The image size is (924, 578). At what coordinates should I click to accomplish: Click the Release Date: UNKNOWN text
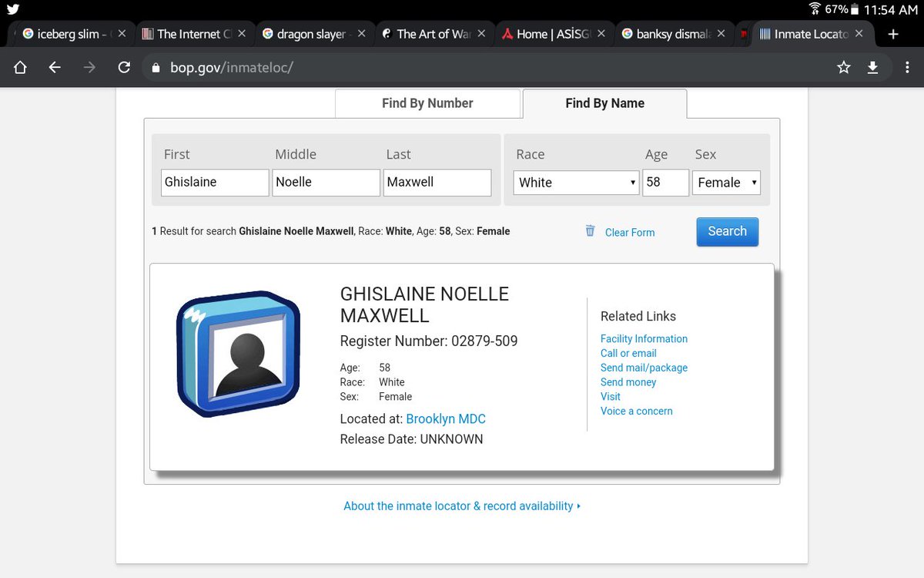click(x=411, y=439)
